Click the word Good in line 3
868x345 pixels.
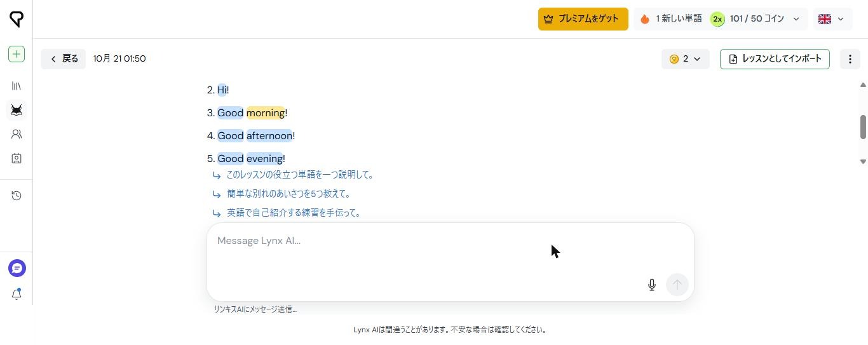tap(231, 113)
